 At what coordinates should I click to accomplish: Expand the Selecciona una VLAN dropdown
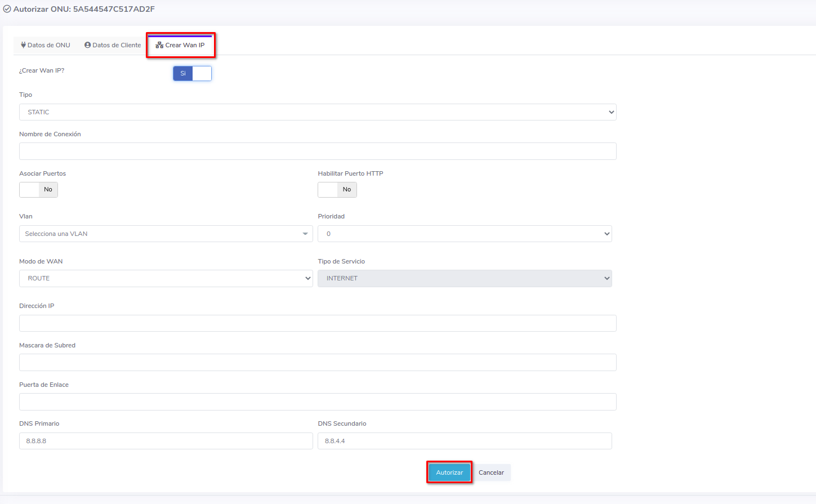166,234
